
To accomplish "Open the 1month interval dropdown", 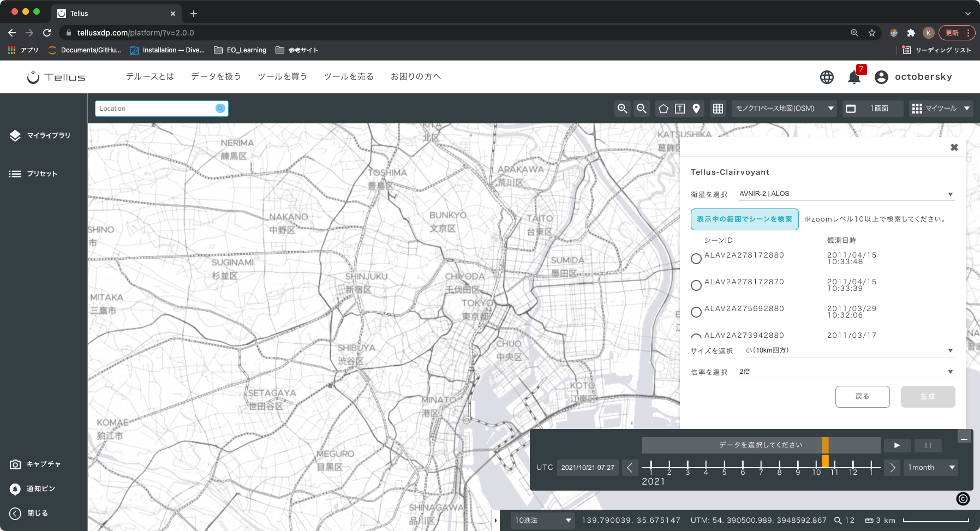I will (931, 468).
